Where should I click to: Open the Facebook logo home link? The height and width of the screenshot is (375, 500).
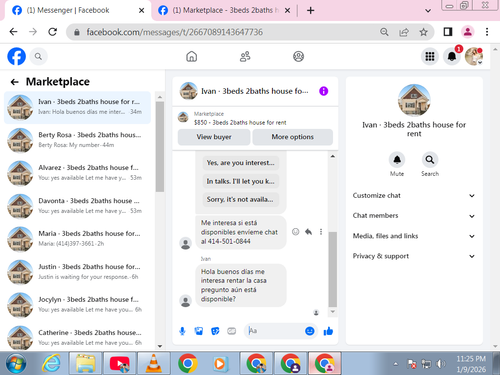pos(16,56)
